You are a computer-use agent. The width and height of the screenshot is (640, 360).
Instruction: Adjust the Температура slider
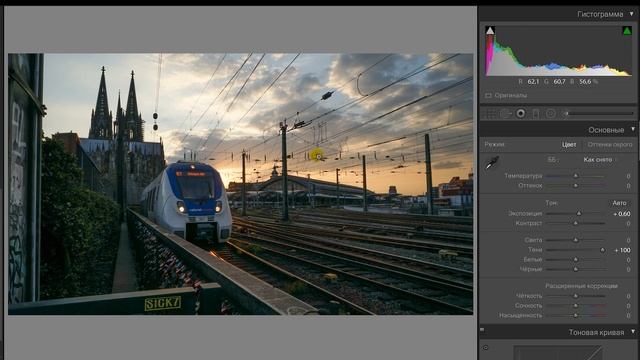click(x=576, y=176)
